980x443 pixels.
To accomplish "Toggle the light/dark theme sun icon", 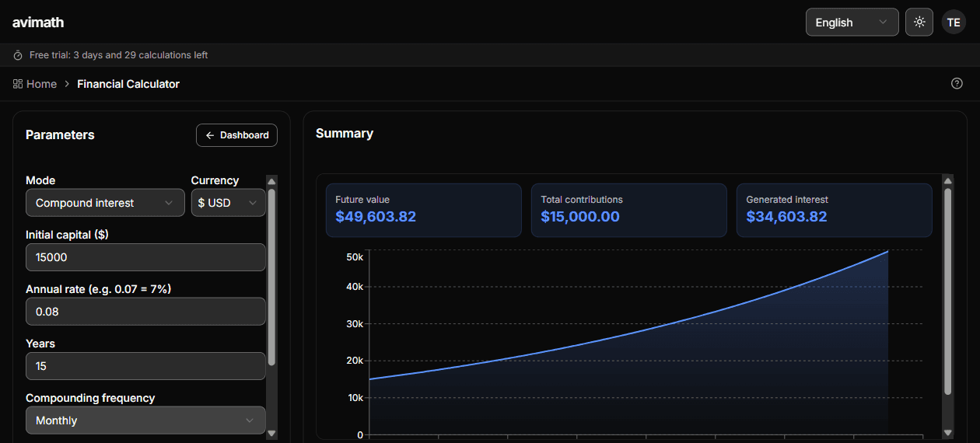I will coord(919,22).
